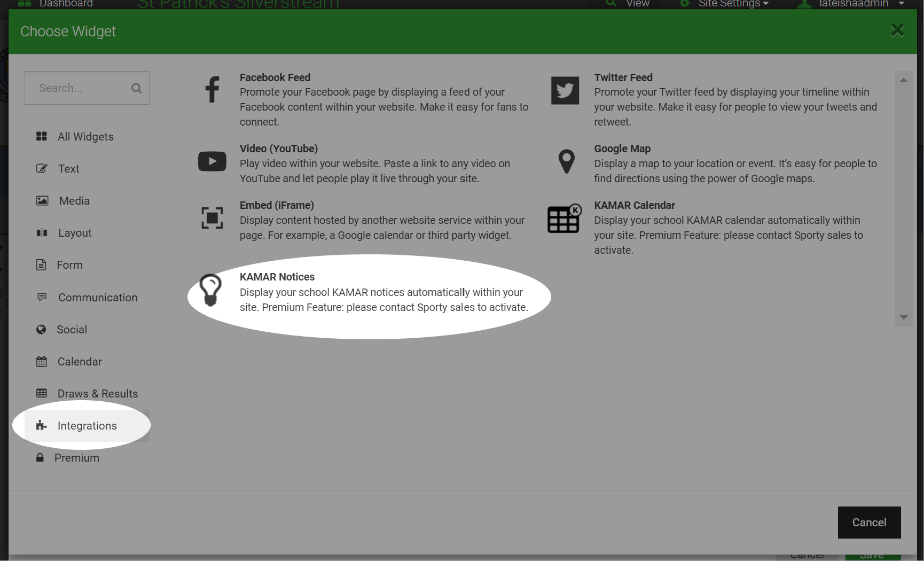The height and width of the screenshot is (561, 924).
Task: Click the Calendar icon in sidebar
Action: (42, 361)
